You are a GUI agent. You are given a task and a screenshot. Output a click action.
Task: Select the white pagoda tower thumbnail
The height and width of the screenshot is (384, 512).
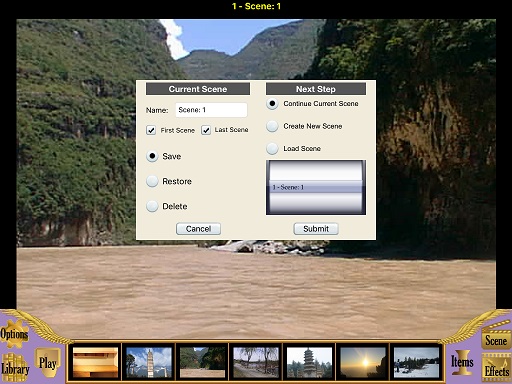pos(149,362)
